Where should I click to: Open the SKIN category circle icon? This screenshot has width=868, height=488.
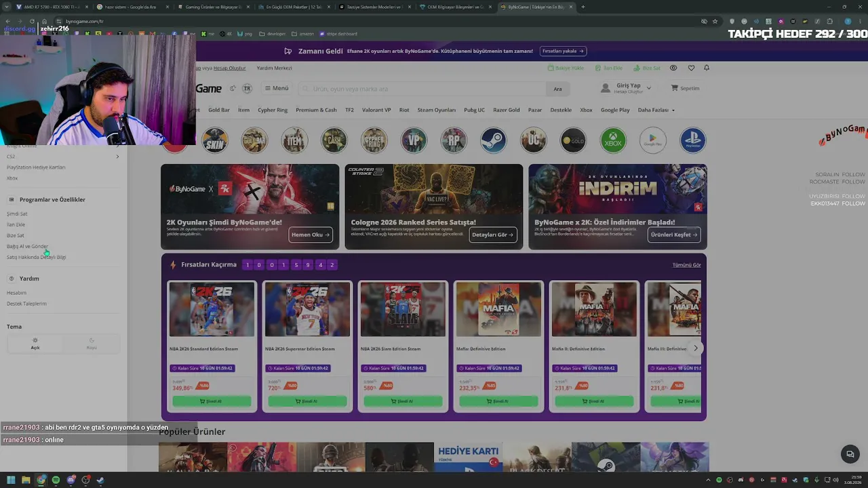point(215,140)
